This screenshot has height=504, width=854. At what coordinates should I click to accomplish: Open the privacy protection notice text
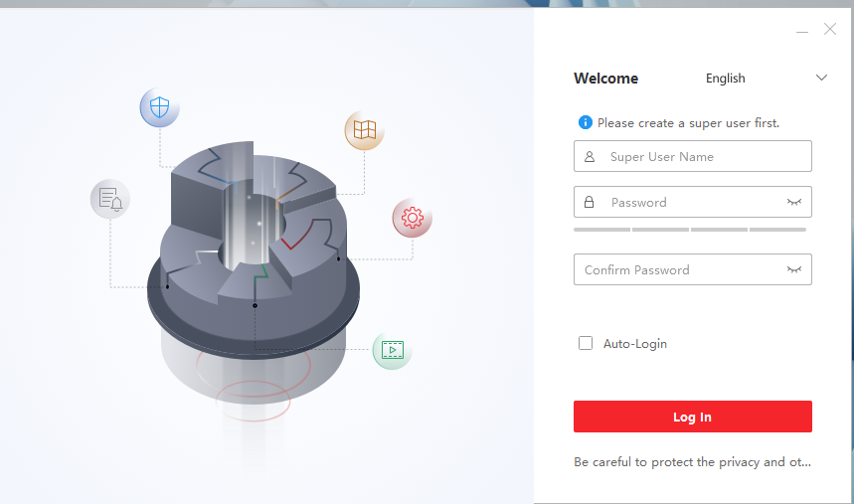[692, 462]
